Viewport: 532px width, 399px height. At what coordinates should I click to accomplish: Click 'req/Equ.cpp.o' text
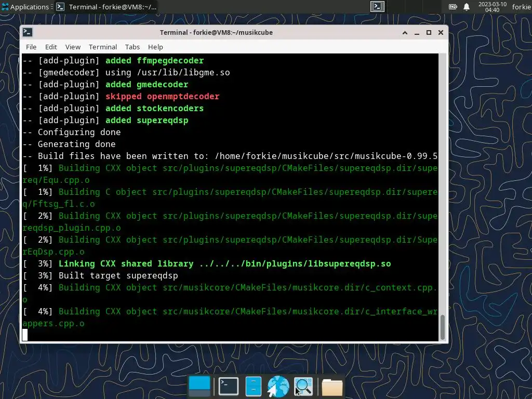click(x=56, y=180)
